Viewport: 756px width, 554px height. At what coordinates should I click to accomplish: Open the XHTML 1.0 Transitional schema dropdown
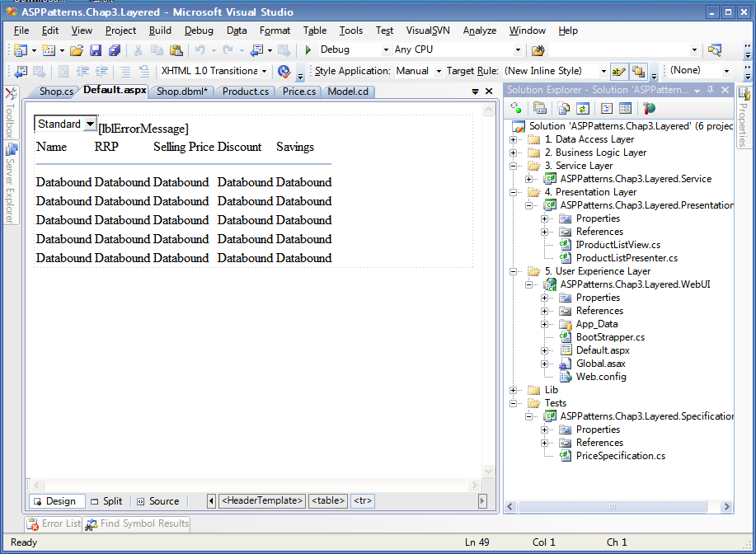(264, 71)
